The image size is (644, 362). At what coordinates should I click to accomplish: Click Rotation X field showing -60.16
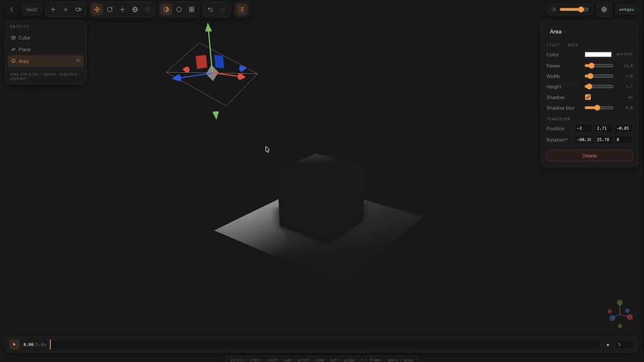point(584,139)
